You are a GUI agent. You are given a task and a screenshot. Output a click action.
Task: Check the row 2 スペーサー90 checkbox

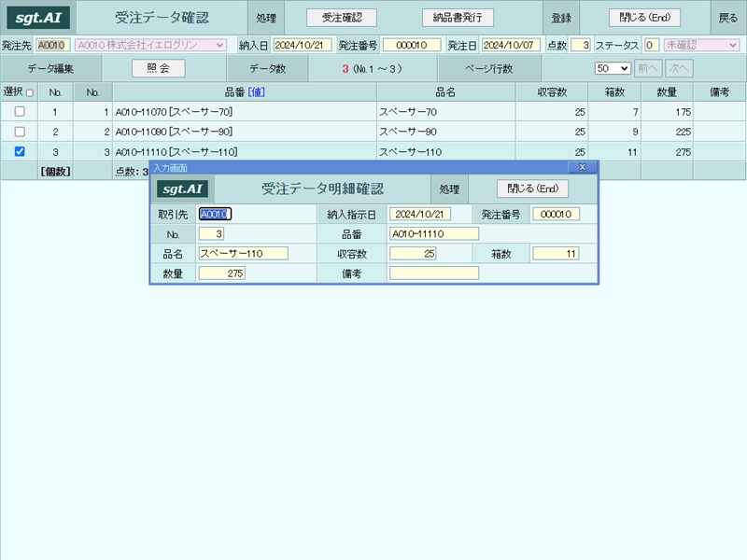(x=20, y=132)
